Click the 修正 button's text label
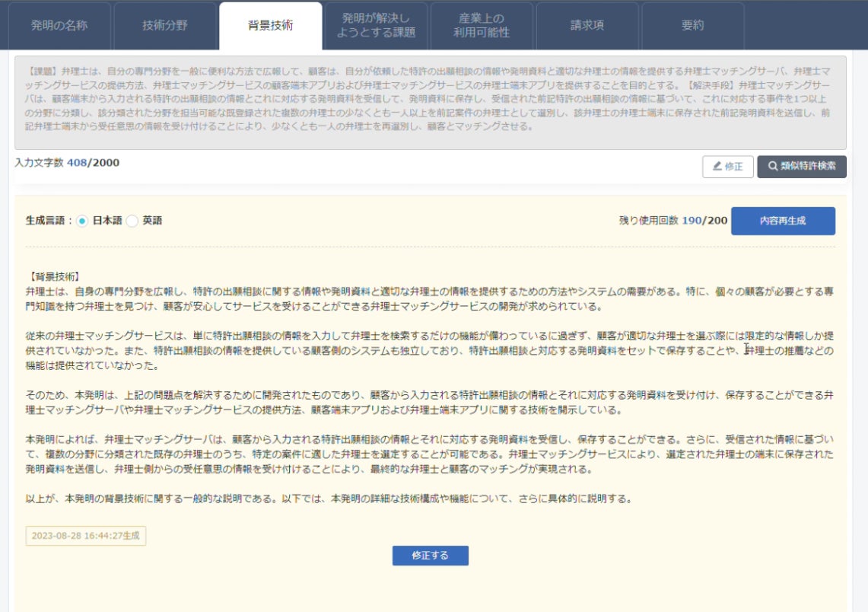 733,166
